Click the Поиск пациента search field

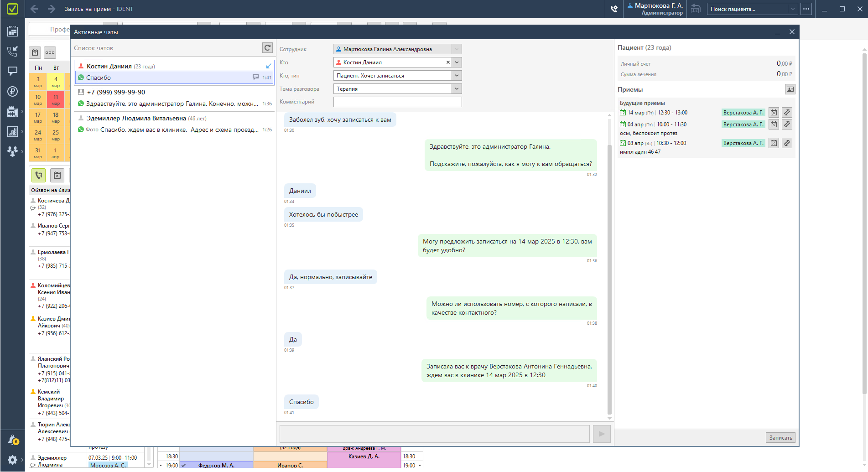[748, 9]
